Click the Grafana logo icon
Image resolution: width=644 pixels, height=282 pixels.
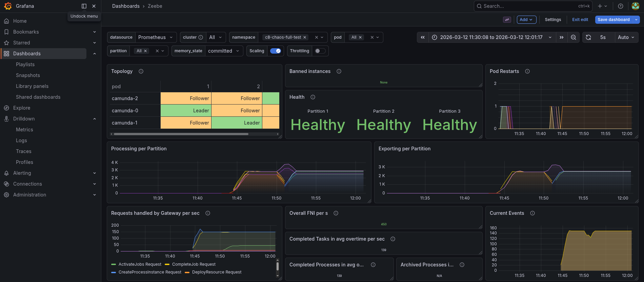(x=8, y=6)
